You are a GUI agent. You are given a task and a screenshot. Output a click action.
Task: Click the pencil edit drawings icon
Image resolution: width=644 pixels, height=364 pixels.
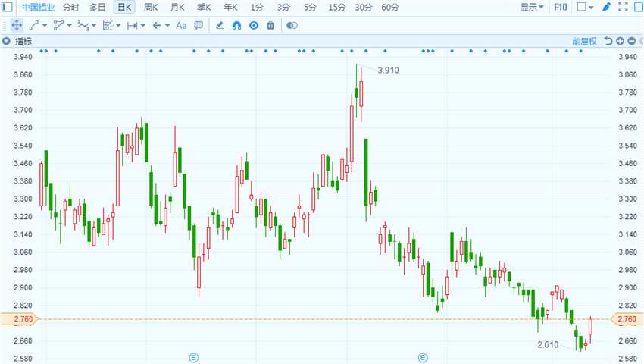click(220, 26)
